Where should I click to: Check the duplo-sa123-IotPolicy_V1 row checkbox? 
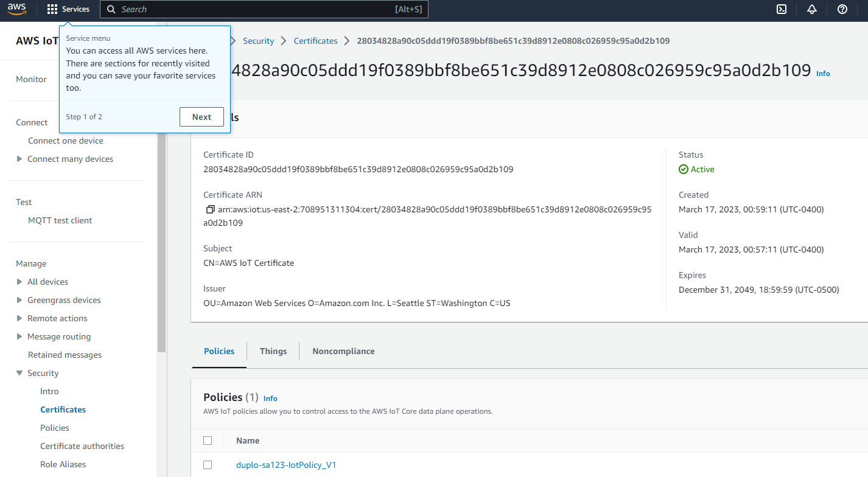coord(208,465)
